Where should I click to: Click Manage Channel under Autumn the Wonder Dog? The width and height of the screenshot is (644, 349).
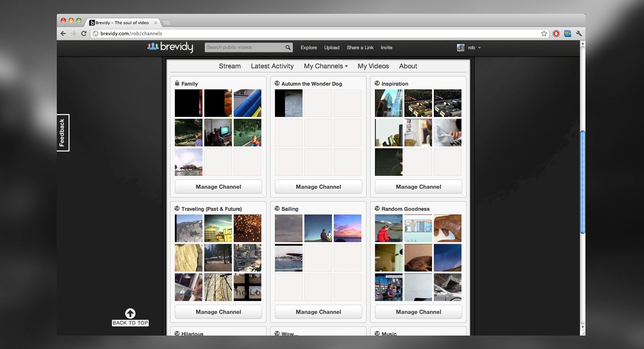(x=318, y=187)
